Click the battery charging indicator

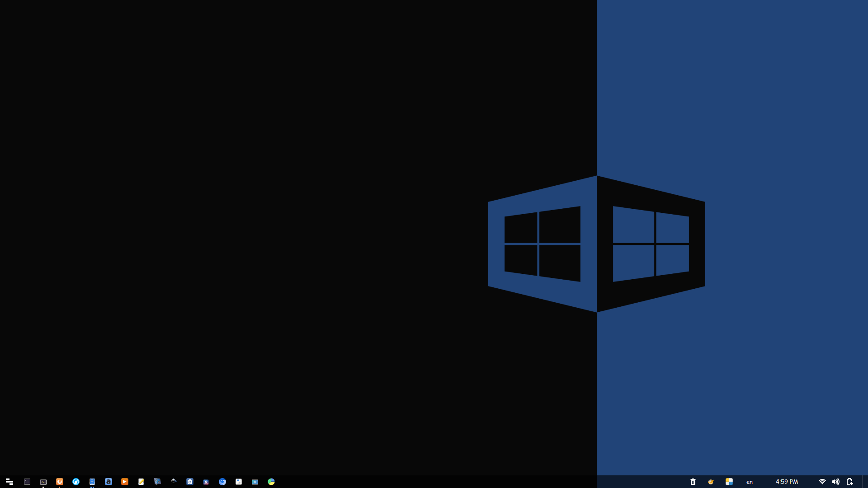[850, 482]
